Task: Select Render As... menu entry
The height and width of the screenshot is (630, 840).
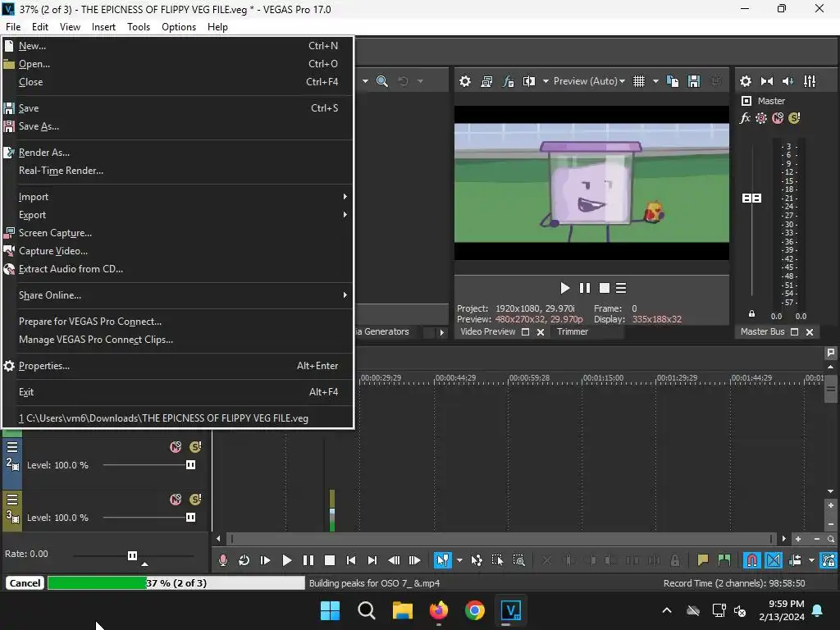Action: pyautogui.click(x=177, y=153)
